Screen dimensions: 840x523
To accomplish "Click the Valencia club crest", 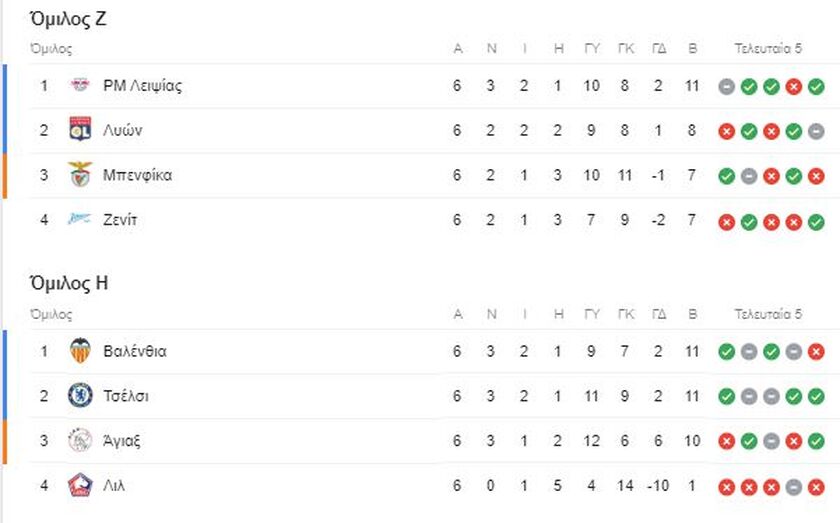I will 80,351.
